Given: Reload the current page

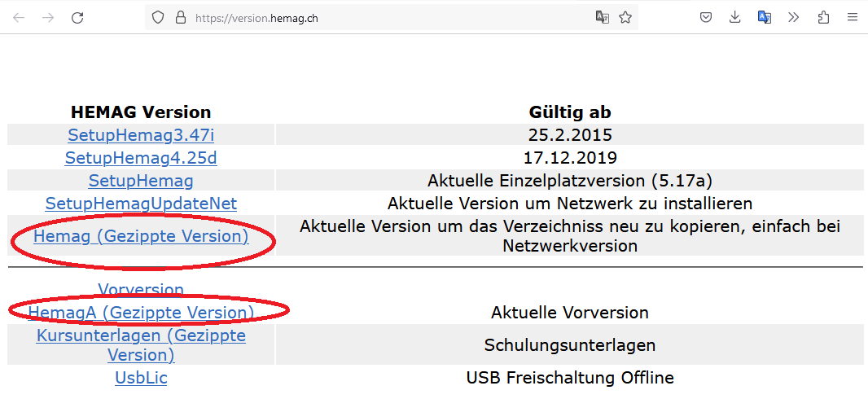Looking at the screenshot, I should (x=77, y=17).
